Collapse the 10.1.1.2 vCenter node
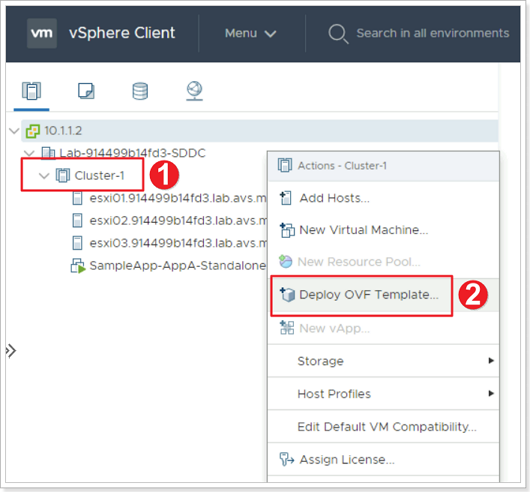Image resolution: width=530 pixels, height=492 pixels. [14, 131]
